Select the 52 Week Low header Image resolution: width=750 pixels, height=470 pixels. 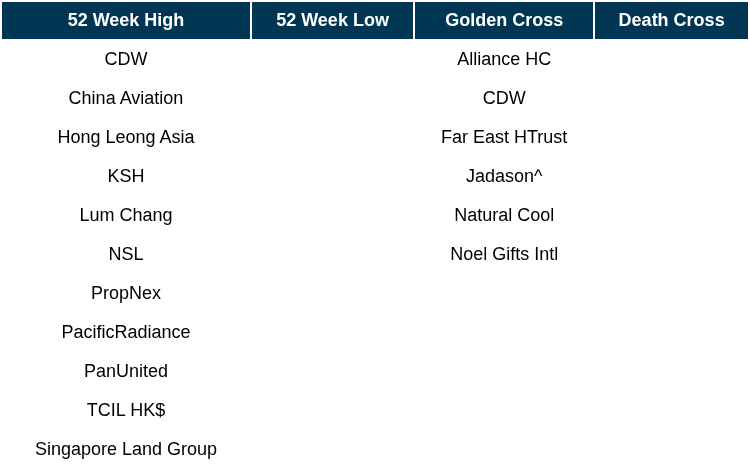[332, 20]
